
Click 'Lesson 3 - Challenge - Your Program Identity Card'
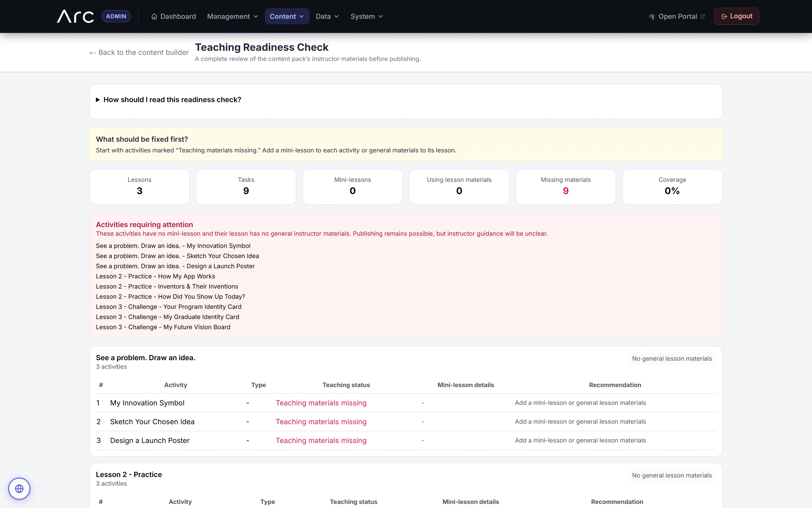click(x=168, y=307)
